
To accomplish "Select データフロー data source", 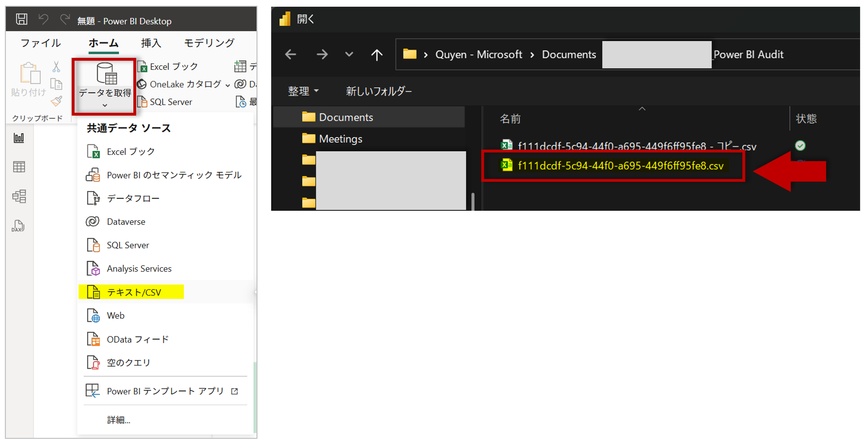I will (x=166, y=199).
